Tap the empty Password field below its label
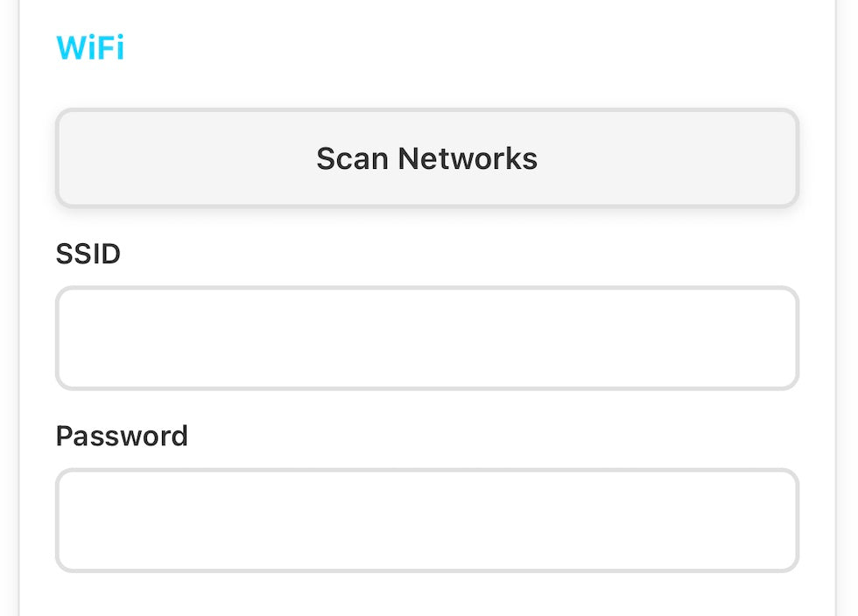This screenshot has width=858, height=616. point(427,521)
